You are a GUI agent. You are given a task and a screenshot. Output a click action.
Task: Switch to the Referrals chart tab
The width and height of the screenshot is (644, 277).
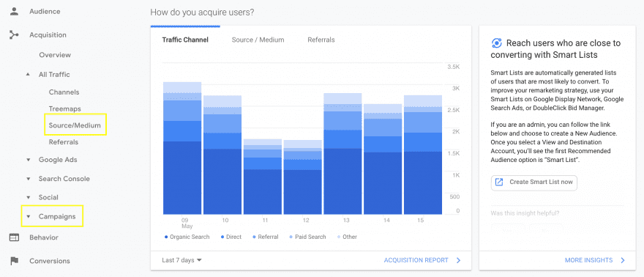click(x=321, y=40)
